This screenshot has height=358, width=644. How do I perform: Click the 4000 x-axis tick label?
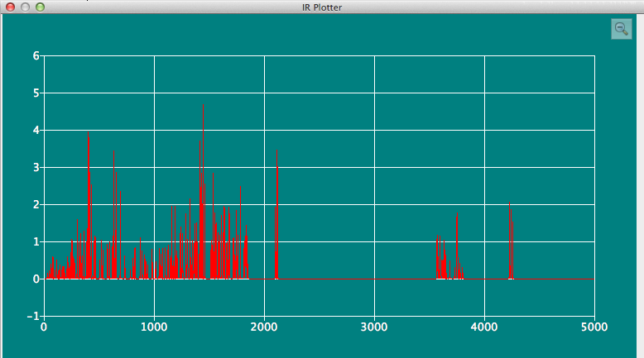click(484, 327)
